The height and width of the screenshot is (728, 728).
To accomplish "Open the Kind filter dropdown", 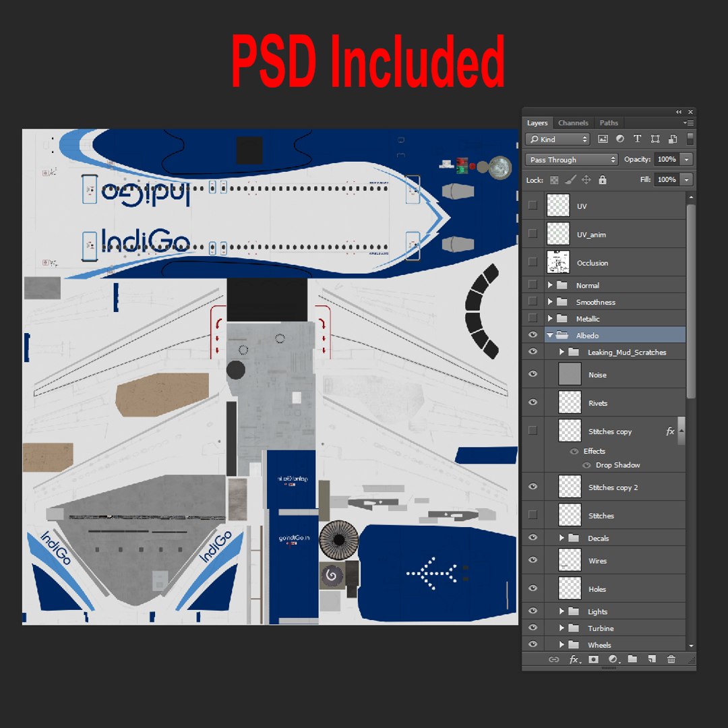I will [558, 139].
